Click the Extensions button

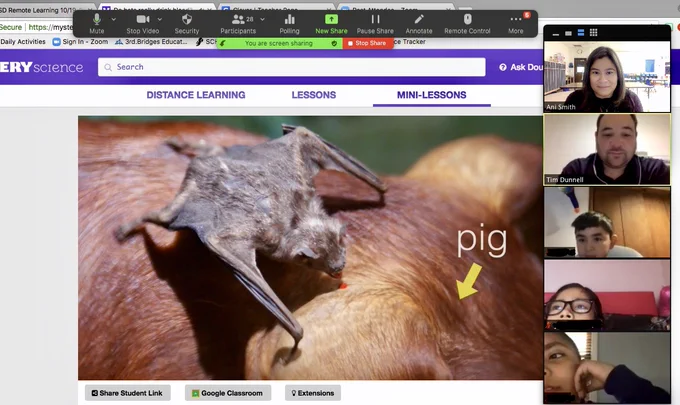coord(313,393)
